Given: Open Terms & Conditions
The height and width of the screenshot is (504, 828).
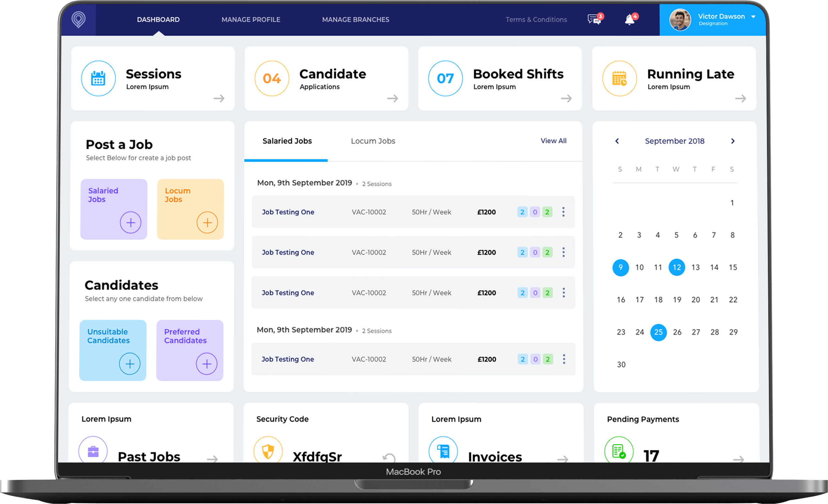Looking at the screenshot, I should point(536,20).
